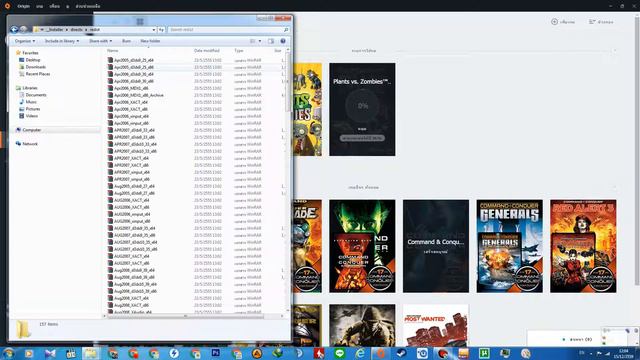Sort files by Date modified column header
The image size is (640, 360).
tap(207, 51)
